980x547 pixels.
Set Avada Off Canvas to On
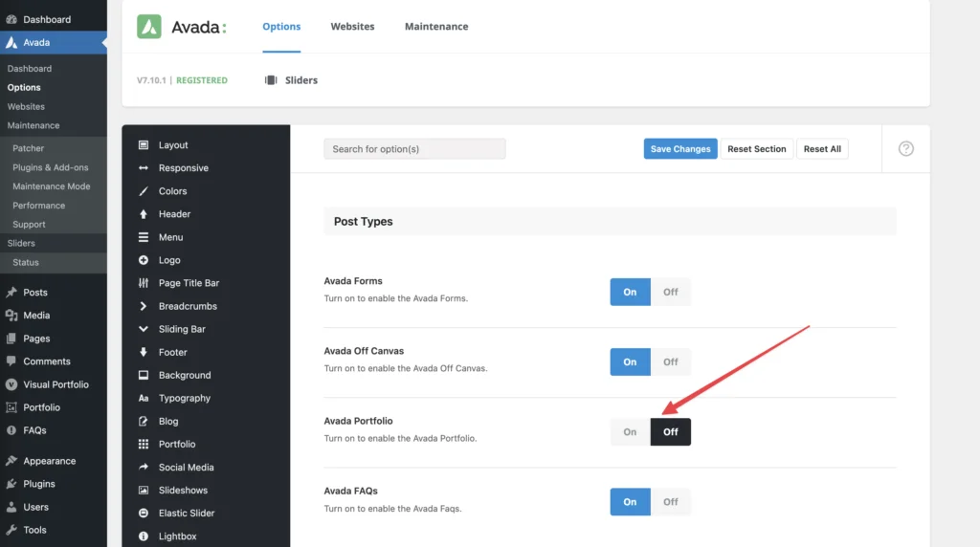(630, 362)
